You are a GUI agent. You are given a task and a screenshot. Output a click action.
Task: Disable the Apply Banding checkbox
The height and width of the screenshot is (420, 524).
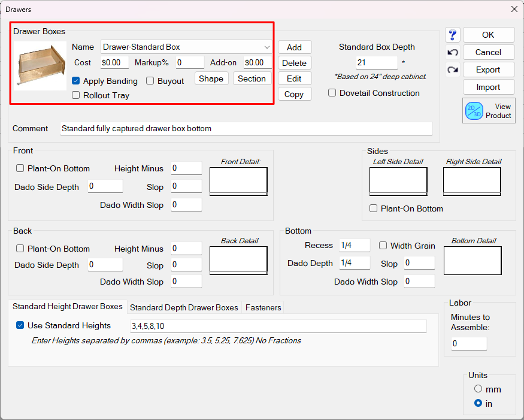[76, 81]
